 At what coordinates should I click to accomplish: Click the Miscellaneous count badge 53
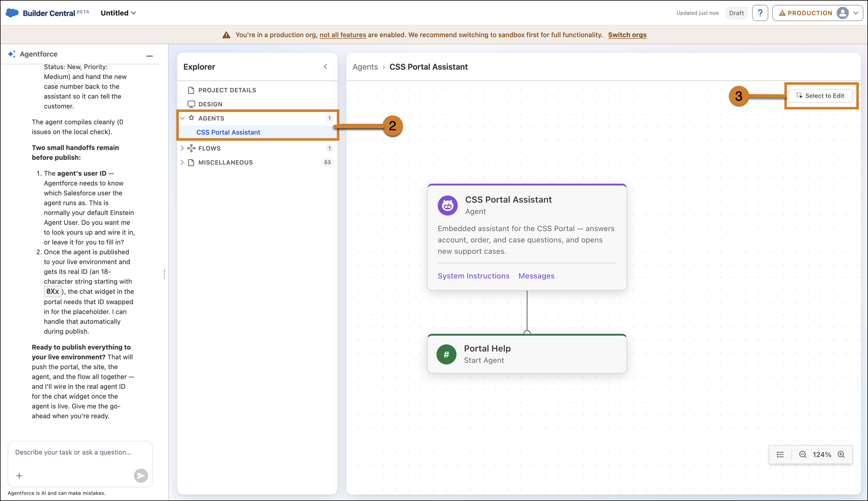point(327,162)
